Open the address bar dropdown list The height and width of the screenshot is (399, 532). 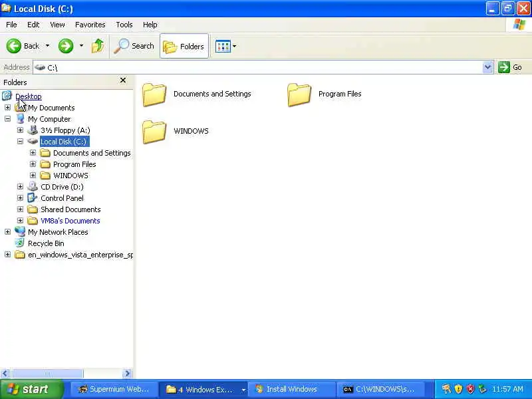487,67
